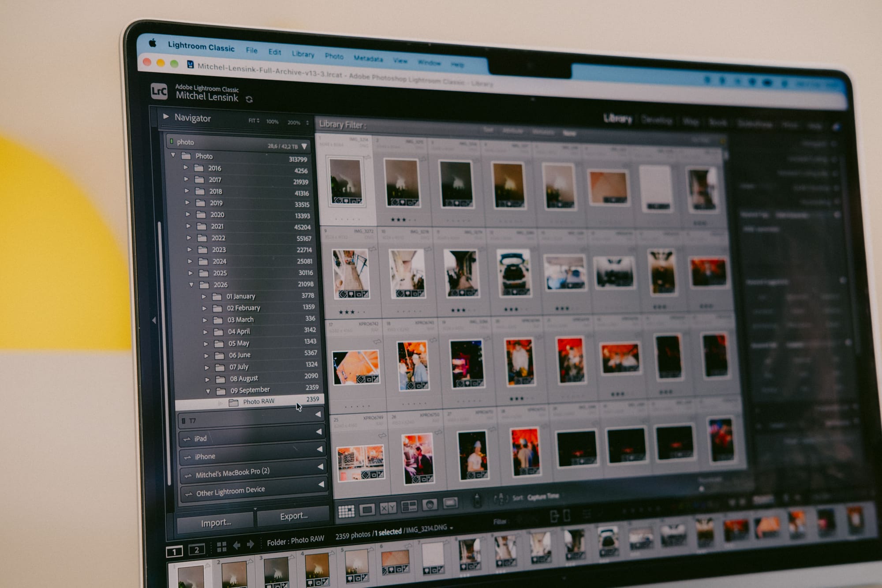Toggle the A-Z sort direction icon
The height and width of the screenshot is (588, 882).
(x=501, y=499)
